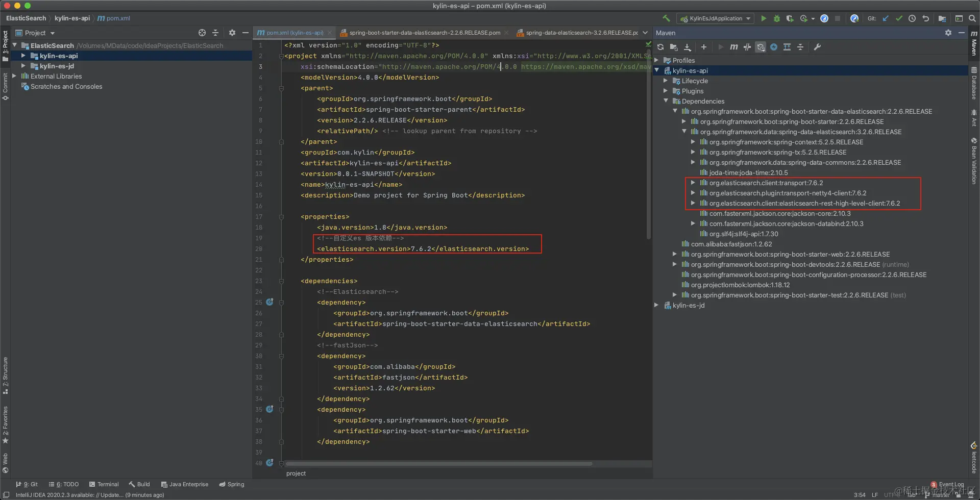Expand Profiles node in Maven panel
980x500 pixels.
657,60
